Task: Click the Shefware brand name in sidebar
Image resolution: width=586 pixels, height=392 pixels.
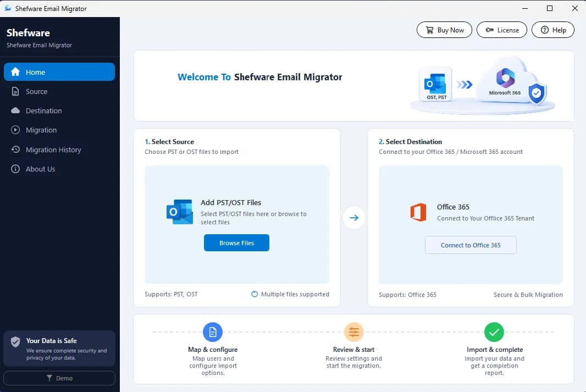Action: [28, 33]
